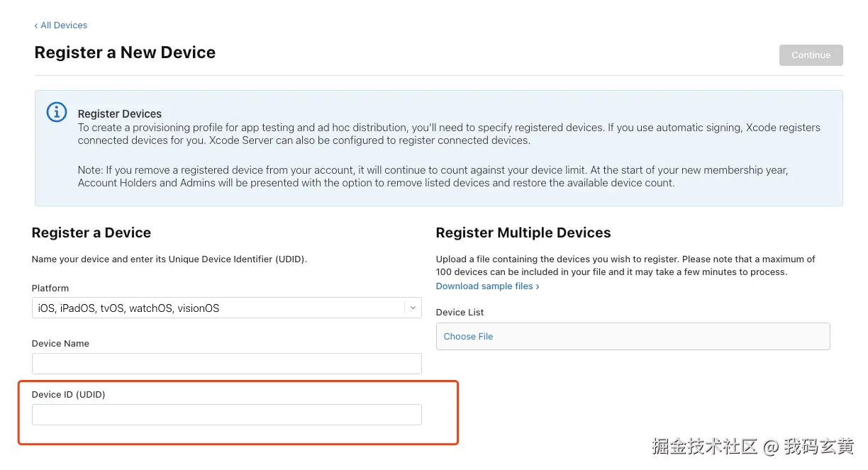Focus the Device ID (UDID) input field

pyautogui.click(x=227, y=415)
